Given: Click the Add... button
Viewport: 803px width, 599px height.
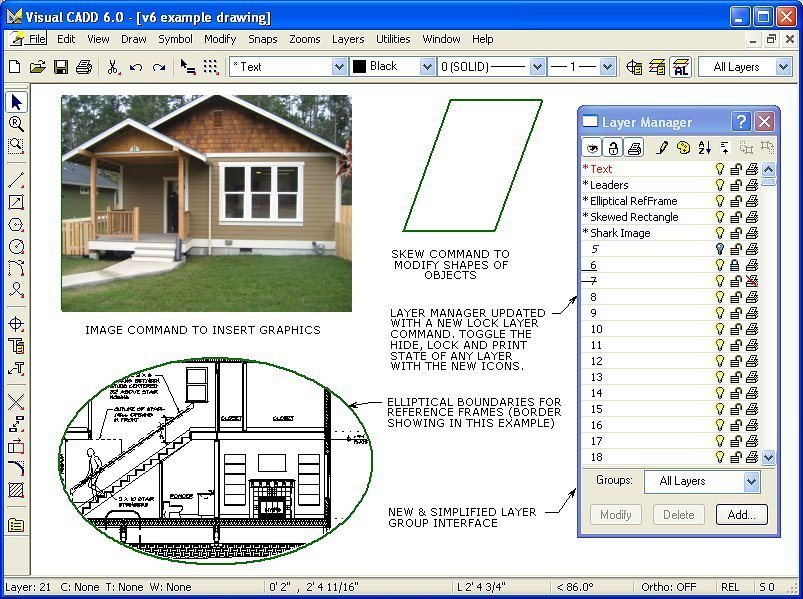Looking at the screenshot, I should (742, 515).
